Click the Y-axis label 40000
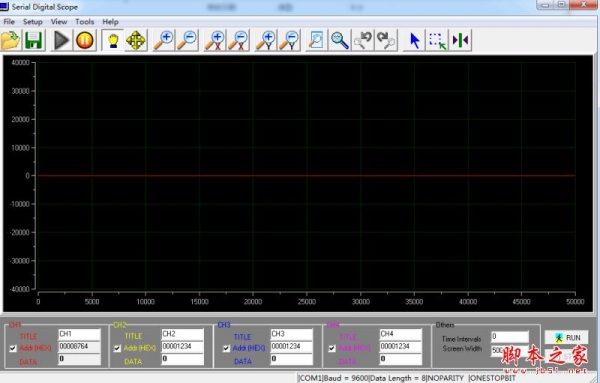The image size is (600, 383). click(x=20, y=63)
